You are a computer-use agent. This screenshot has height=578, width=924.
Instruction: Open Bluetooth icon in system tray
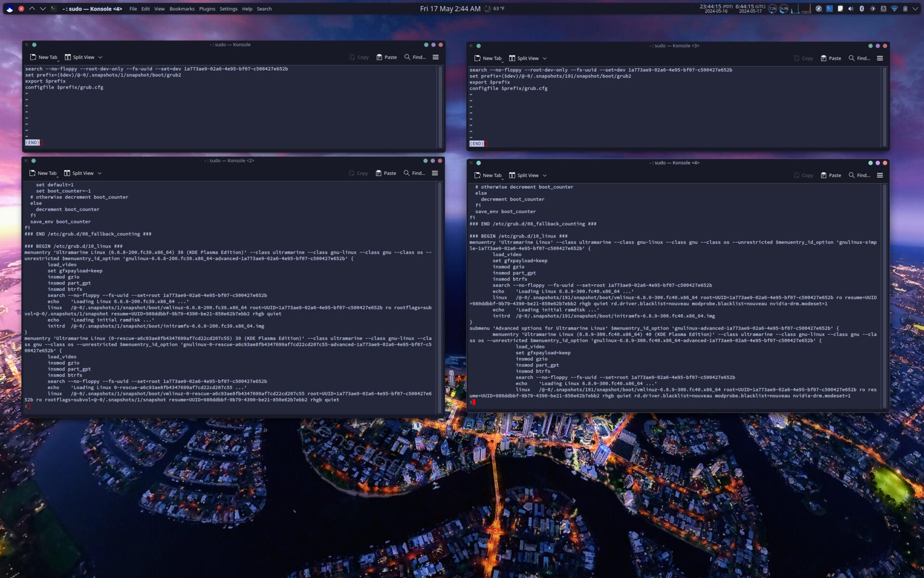[862, 9]
